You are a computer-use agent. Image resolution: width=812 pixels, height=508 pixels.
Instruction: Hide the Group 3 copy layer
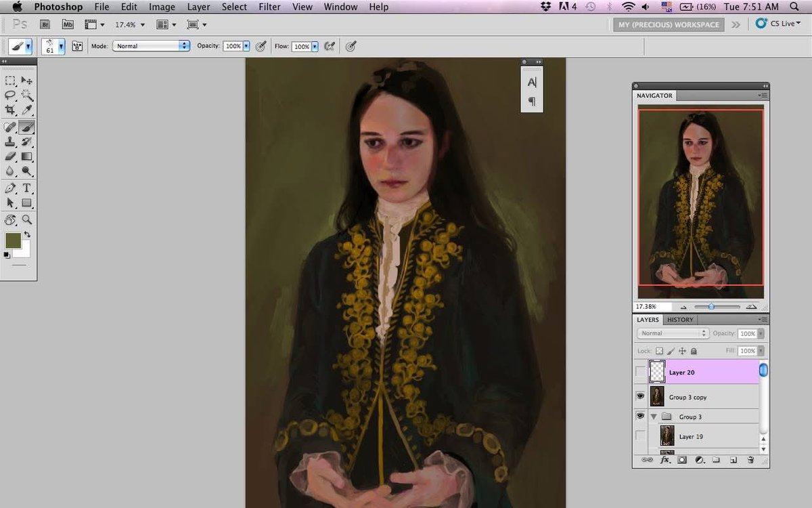pos(640,396)
